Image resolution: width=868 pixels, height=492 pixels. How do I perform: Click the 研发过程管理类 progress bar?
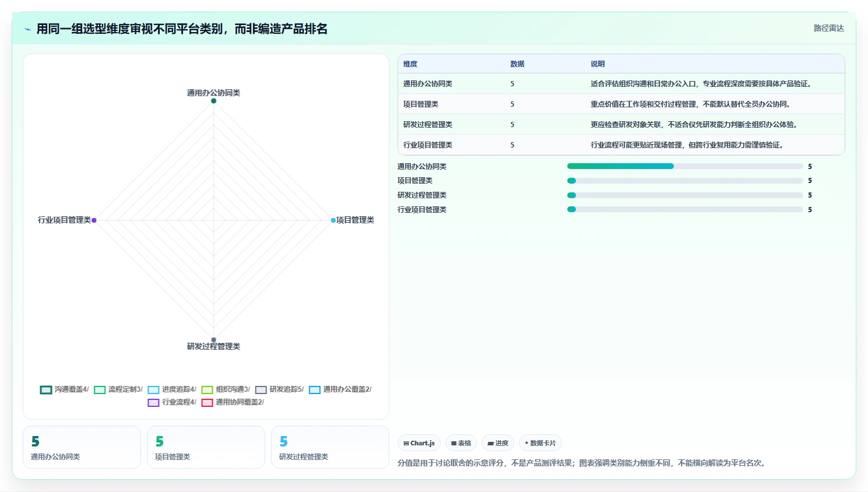685,195
